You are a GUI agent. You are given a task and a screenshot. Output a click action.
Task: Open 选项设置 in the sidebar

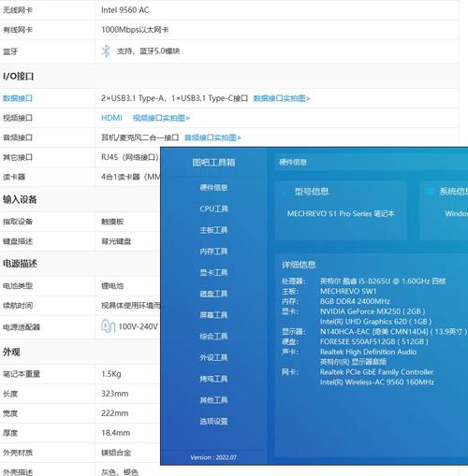[213, 422]
